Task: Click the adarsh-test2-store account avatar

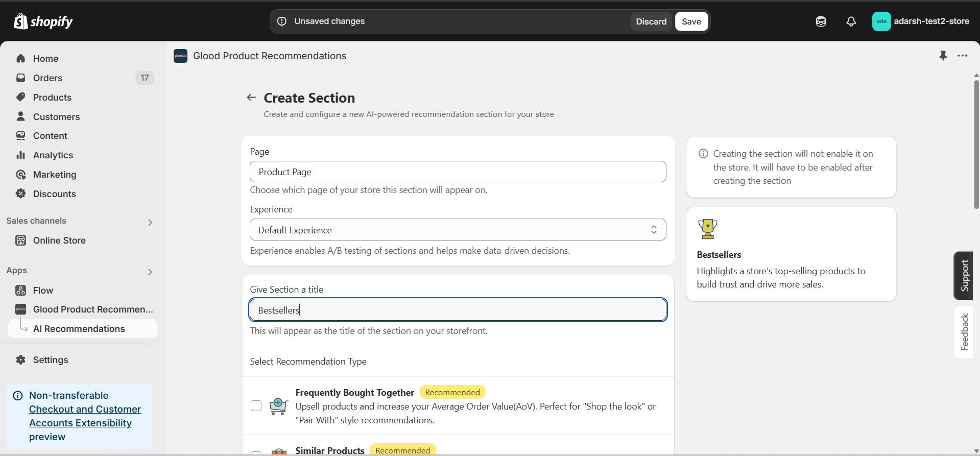Action: pyautogui.click(x=881, y=21)
